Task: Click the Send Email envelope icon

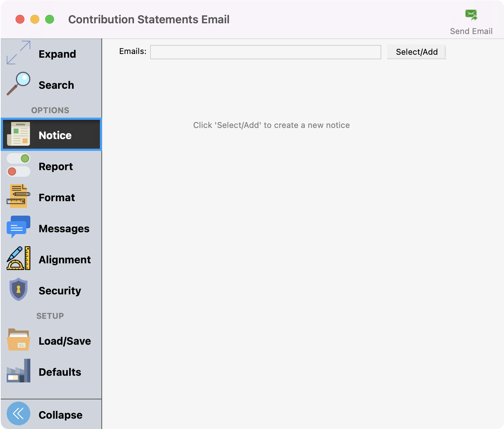Action: [x=471, y=15]
